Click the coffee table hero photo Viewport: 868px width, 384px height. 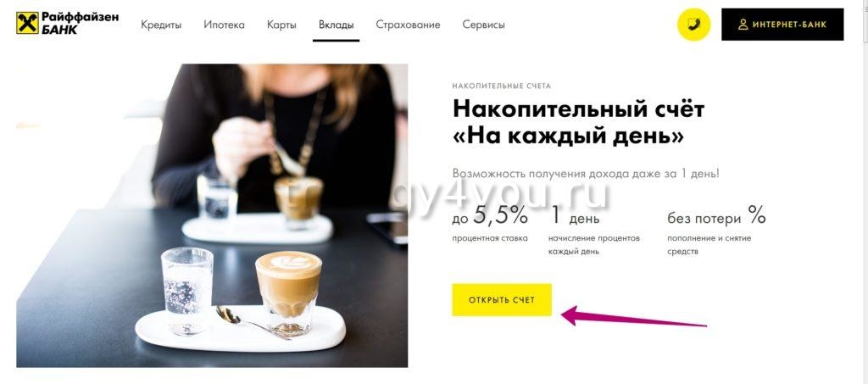pos(212,216)
